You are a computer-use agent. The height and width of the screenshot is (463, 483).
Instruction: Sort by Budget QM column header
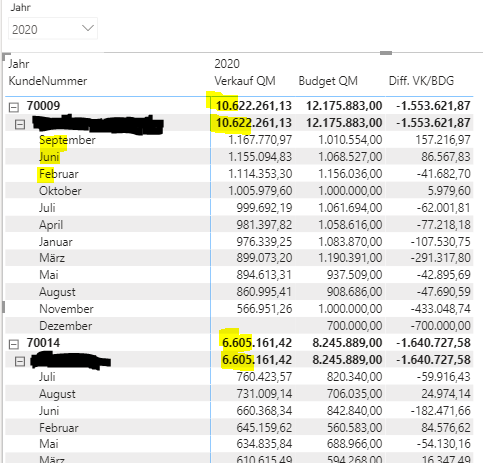tap(328, 81)
